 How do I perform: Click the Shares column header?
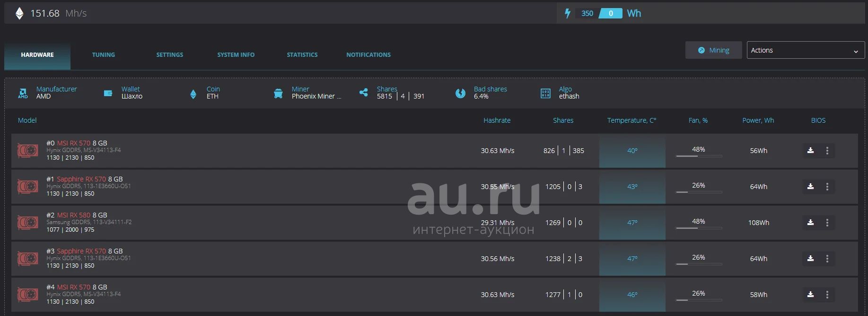(563, 120)
